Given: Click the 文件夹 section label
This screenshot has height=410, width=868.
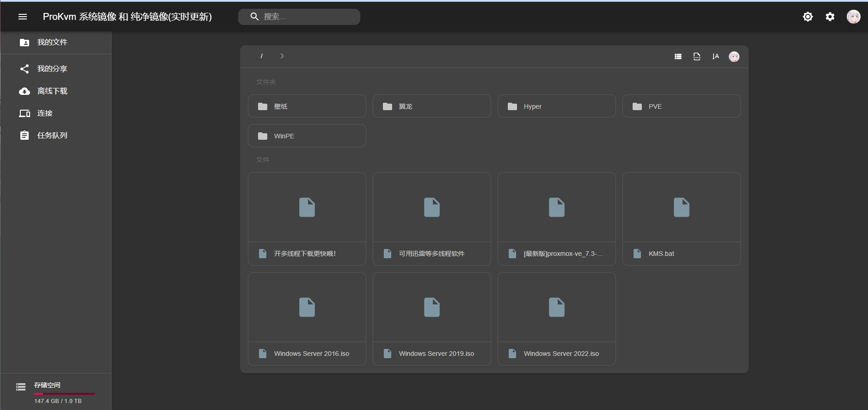Looking at the screenshot, I should [x=266, y=82].
